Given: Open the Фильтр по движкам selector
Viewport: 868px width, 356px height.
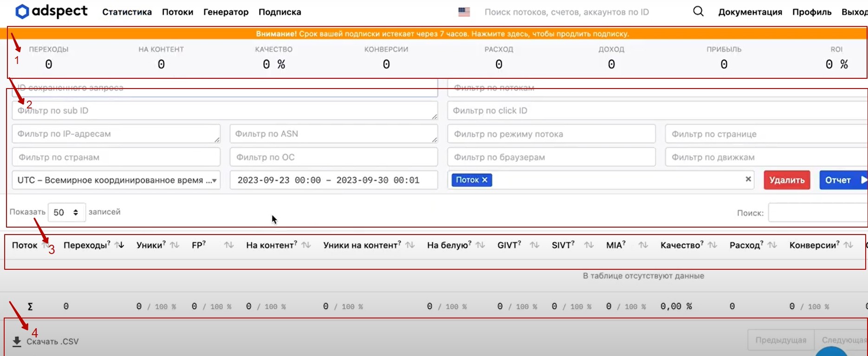Looking at the screenshot, I should coord(766,157).
